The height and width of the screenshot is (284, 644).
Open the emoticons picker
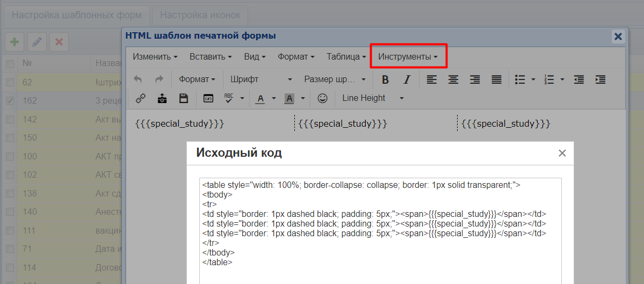[x=322, y=98]
